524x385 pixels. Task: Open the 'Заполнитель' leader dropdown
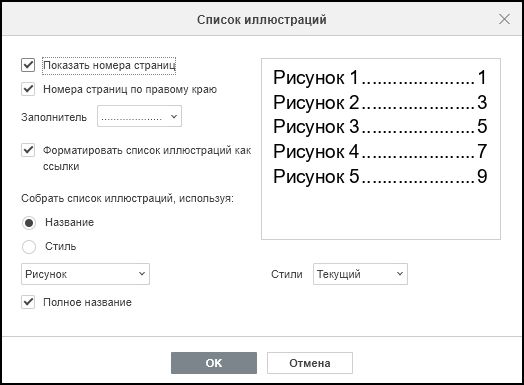tap(139, 116)
